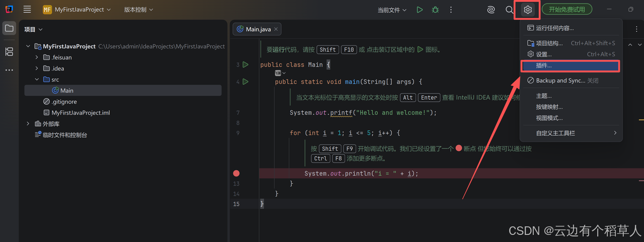Viewport: 644px width, 242px height.
Task: Open the Project tool window icon
Action: click(x=9, y=28)
